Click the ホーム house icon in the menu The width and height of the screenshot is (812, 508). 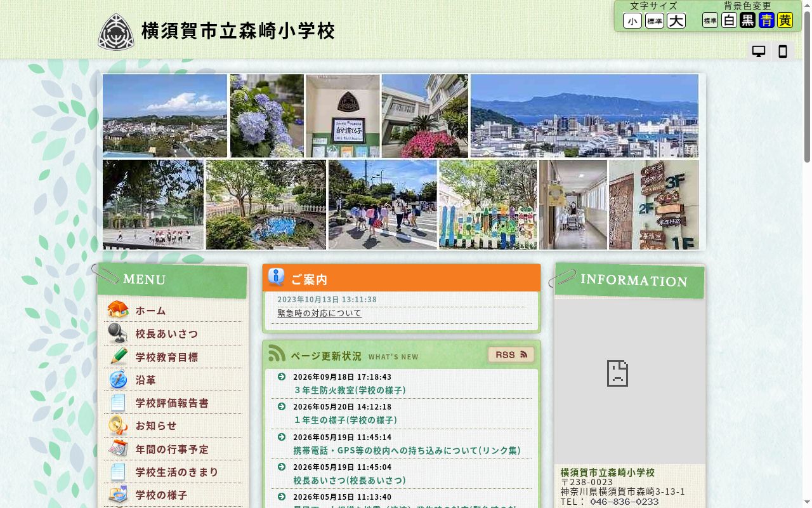pos(118,310)
